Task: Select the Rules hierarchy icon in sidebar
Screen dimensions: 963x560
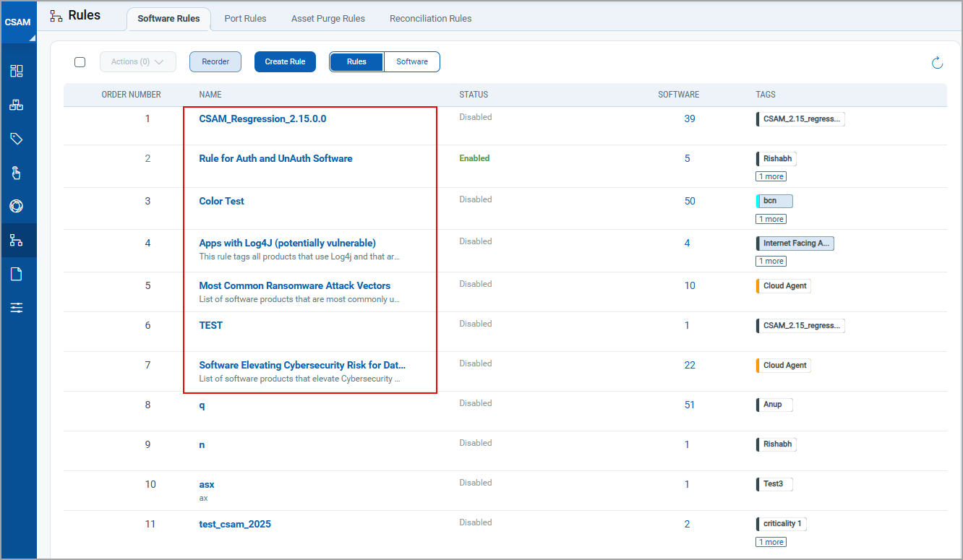Action: [x=17, y=241]
